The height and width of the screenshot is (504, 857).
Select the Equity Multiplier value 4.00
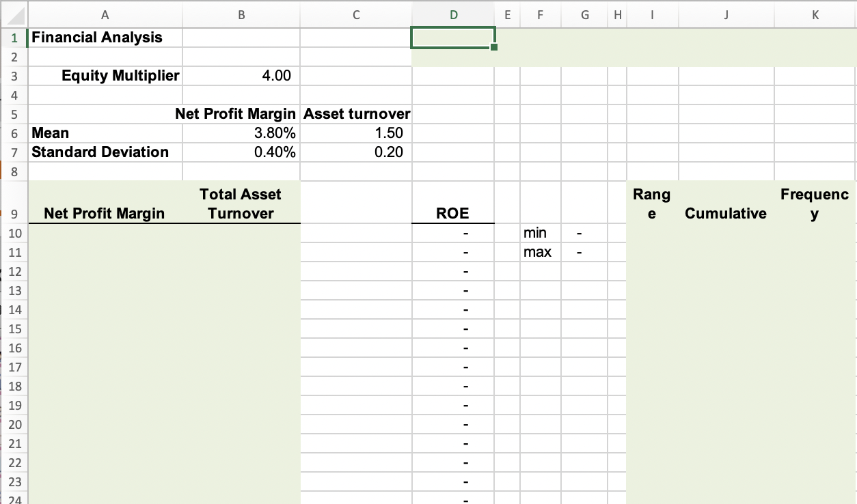point(241,76)
